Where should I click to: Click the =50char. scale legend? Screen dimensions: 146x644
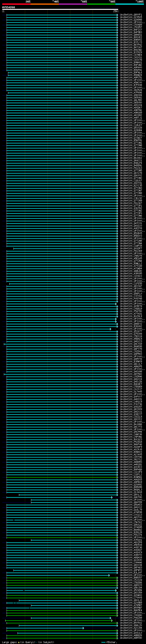pyautogui.click(x=109, y=642)
